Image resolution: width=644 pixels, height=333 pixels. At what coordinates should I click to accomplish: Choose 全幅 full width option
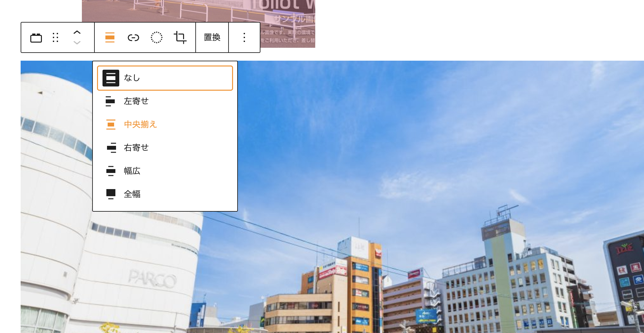click(x=165, y=194)
